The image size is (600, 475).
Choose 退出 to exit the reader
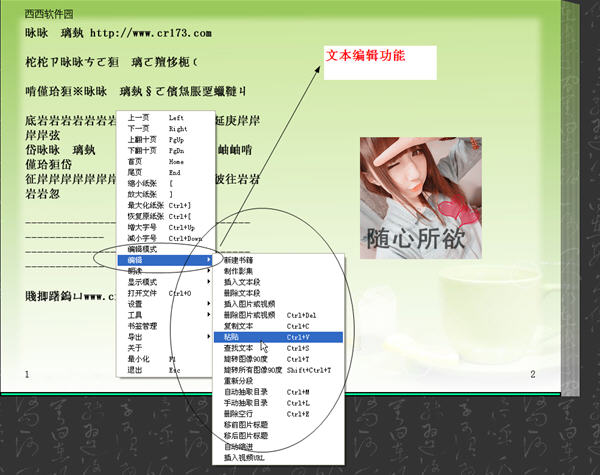pyautogui.click(x=165, y=370)
